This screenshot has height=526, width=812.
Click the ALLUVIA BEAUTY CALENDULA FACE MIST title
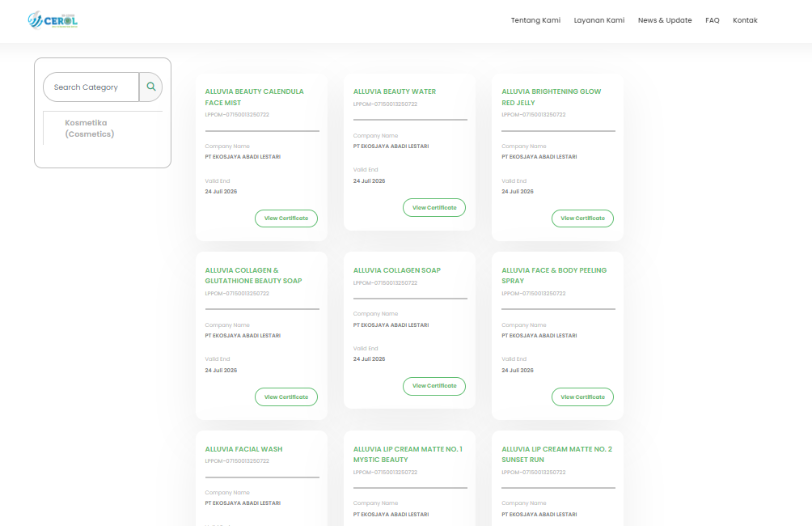(x=254, y=97)
